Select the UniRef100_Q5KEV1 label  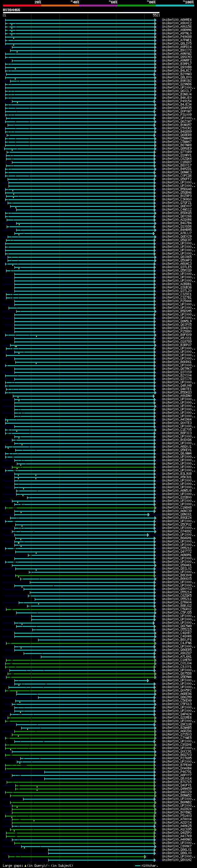(177, 450)
